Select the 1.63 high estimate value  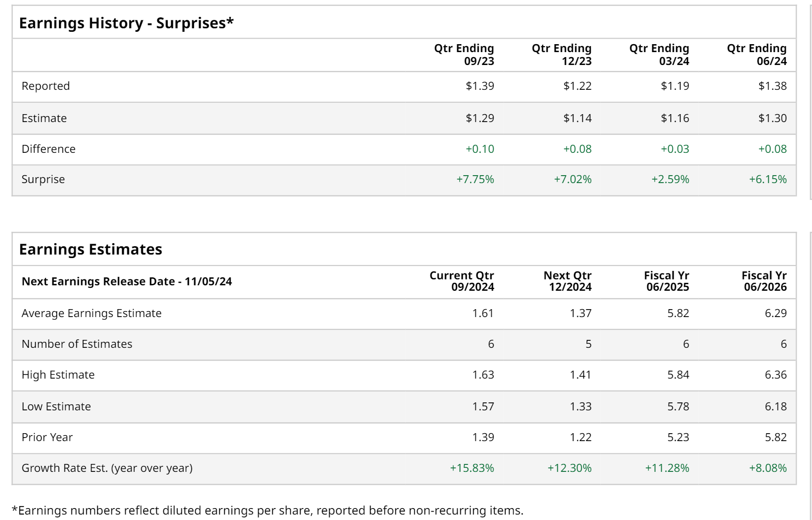(483, 375)
